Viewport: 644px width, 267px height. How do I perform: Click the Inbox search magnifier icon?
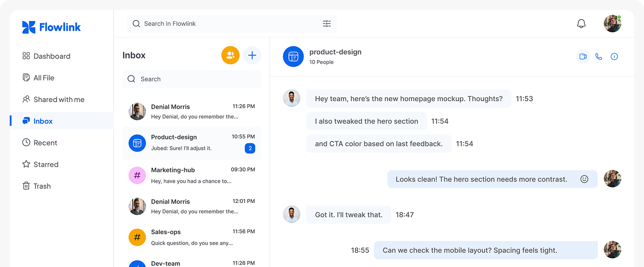pyautogui.click(x=131, y=79)
